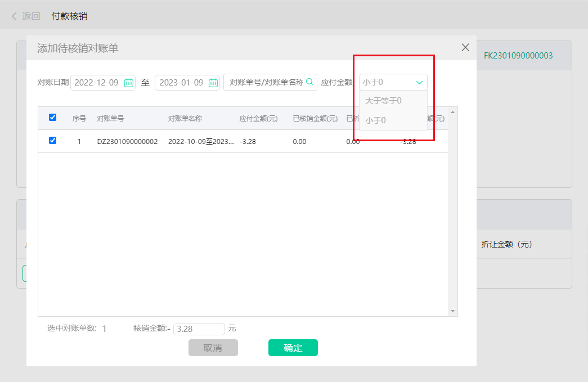Click the 取消 cancel button
Screen dimensions: 588x382
click(213, 348)
